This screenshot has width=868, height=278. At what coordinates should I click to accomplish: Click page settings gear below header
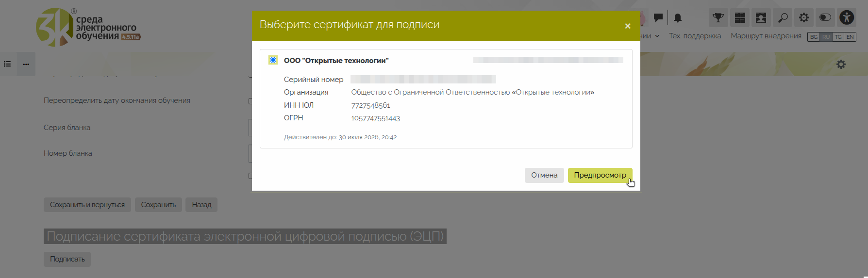[841, 65]
